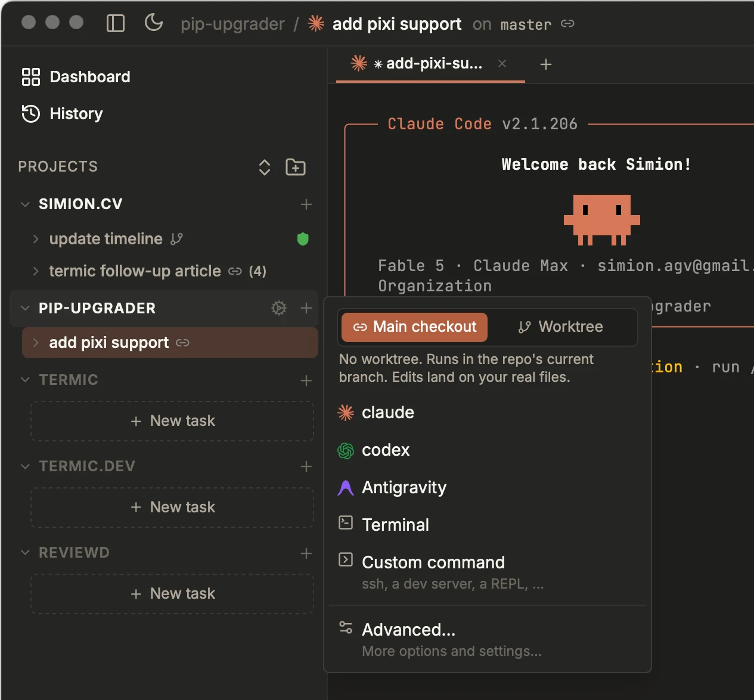Collapse the REVIEWD project
The width and height of the screenshot is (754, 700).
[x=25, y=552]
